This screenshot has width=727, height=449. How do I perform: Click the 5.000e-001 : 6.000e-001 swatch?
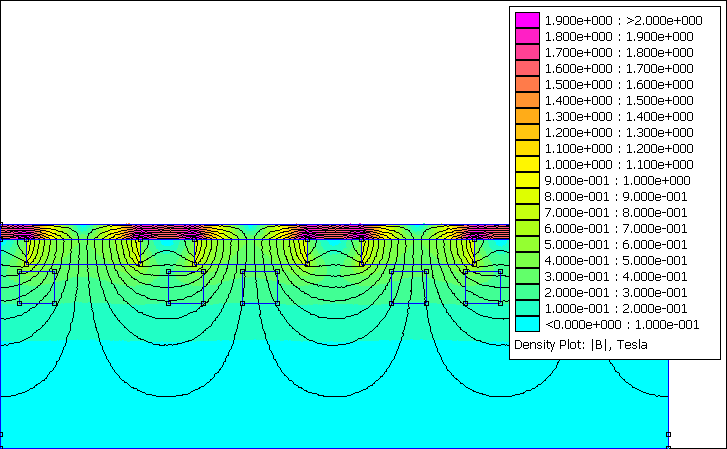click(527, 244)
